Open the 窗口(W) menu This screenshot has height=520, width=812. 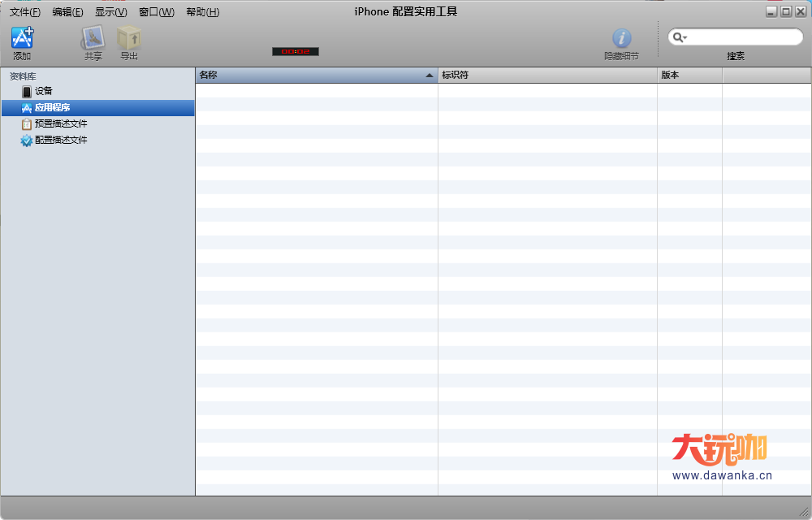click(x=157, y=12)
